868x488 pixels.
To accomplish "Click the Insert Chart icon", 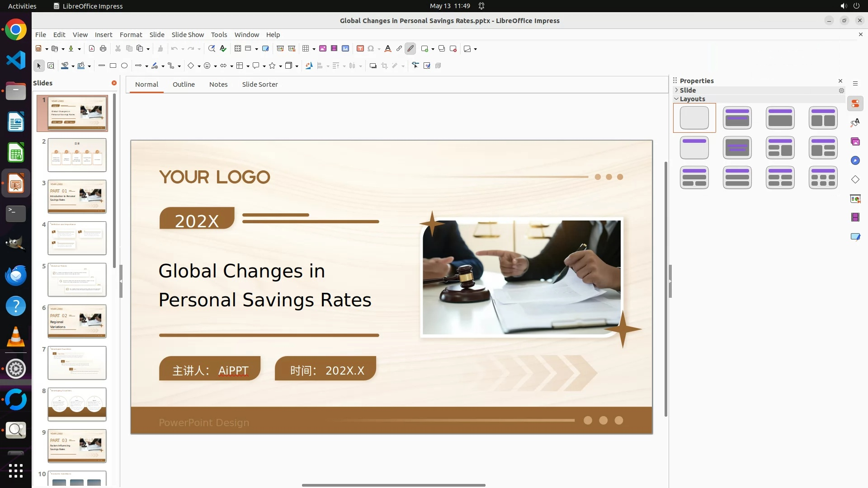I will point(345,49).
